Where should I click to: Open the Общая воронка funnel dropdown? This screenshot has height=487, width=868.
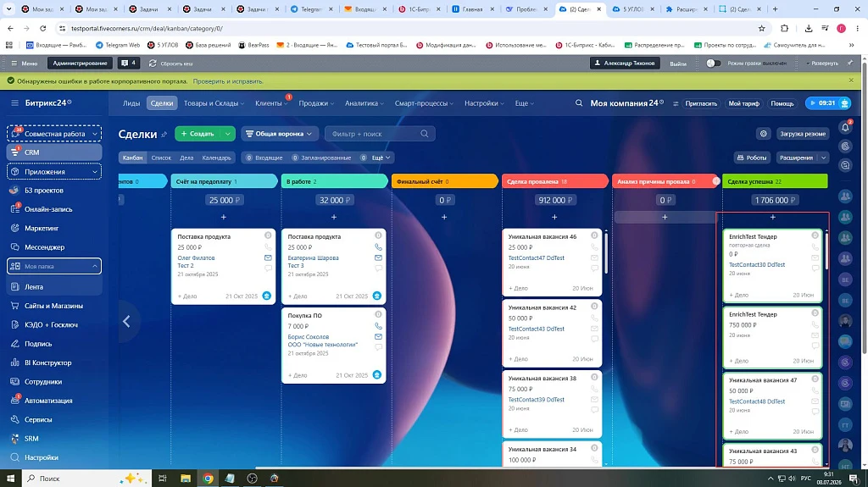[279, 134]
